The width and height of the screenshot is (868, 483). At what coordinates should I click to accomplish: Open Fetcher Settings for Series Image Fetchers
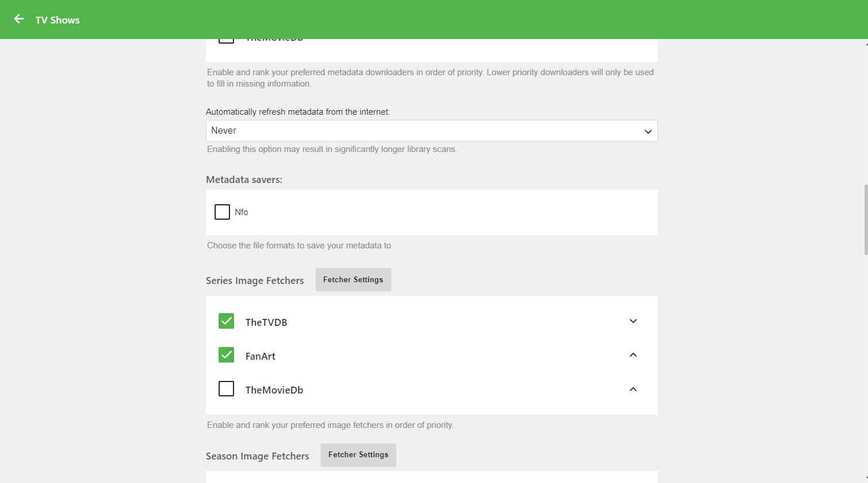point(353,280)
